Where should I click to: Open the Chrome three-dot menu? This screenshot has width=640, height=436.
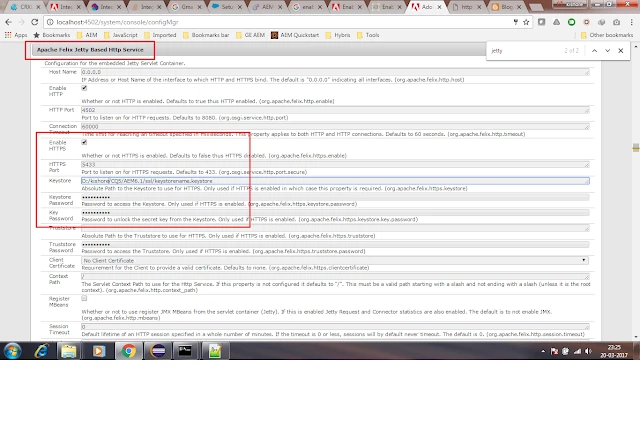(x=631, y=22)
